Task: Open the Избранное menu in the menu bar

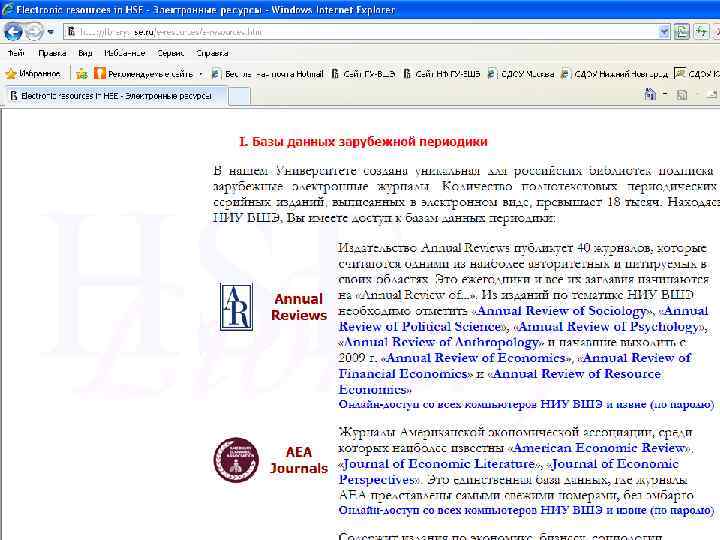Action: pyautogui.click(x=124, y=53)
